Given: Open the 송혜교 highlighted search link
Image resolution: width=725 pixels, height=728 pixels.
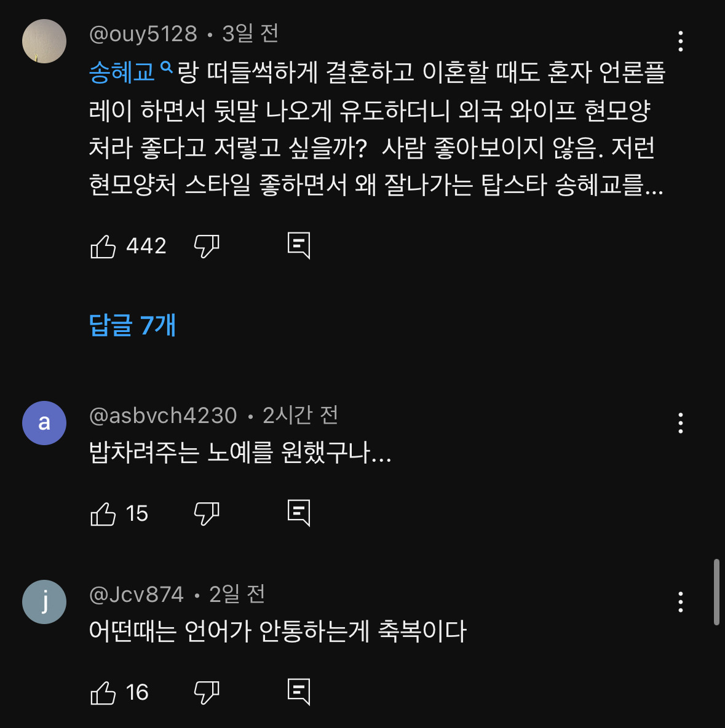Looking at the screenshot, I should click(121, 72).
